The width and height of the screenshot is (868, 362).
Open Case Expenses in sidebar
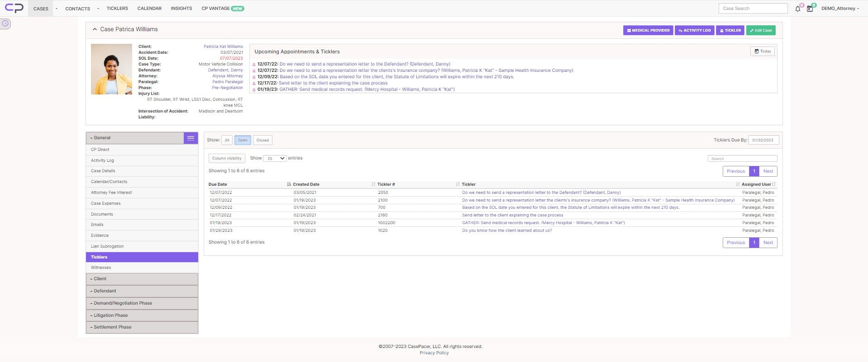(142, 203)
